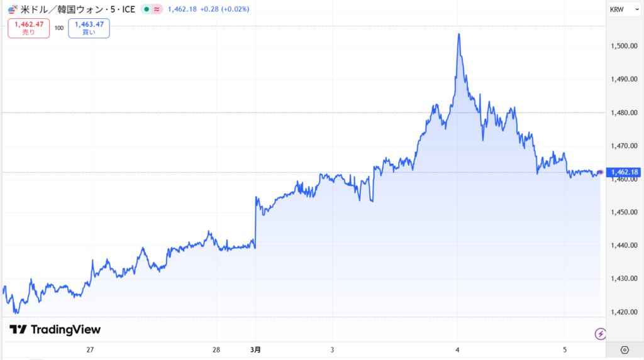
Task: Click the TradingView logo
Action: (55, 330)
